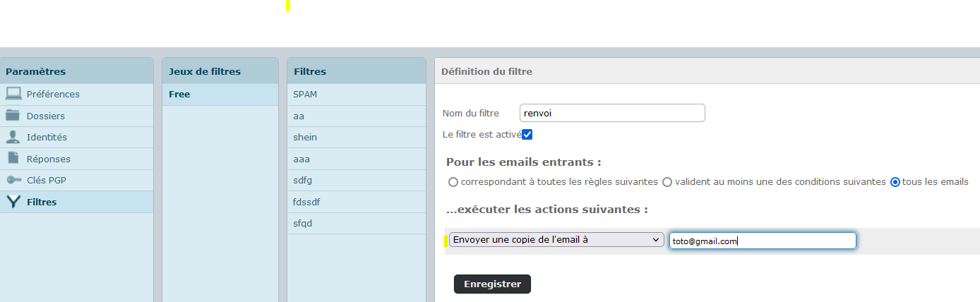The width and height of the screenshot is (980, 302).
Task: Click the toto@gmail.com address field
Action: [x=763, y=241]
